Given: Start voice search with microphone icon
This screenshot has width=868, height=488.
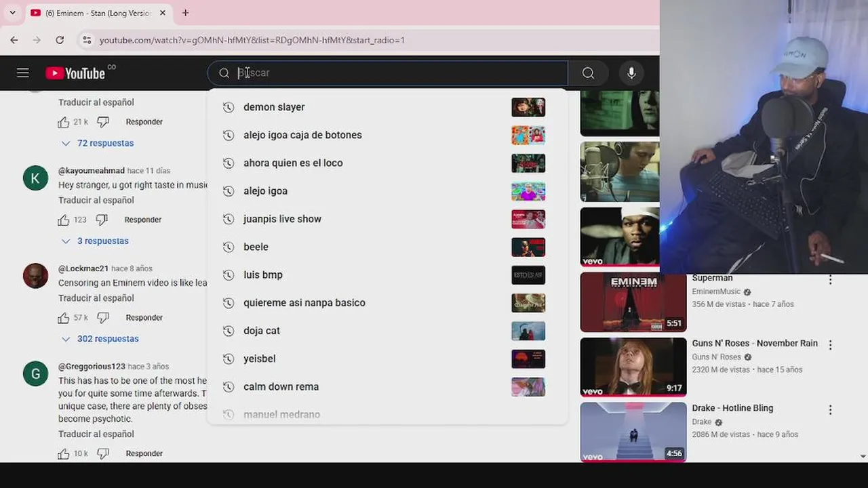Looking at the screenshot, I should 631,73.
